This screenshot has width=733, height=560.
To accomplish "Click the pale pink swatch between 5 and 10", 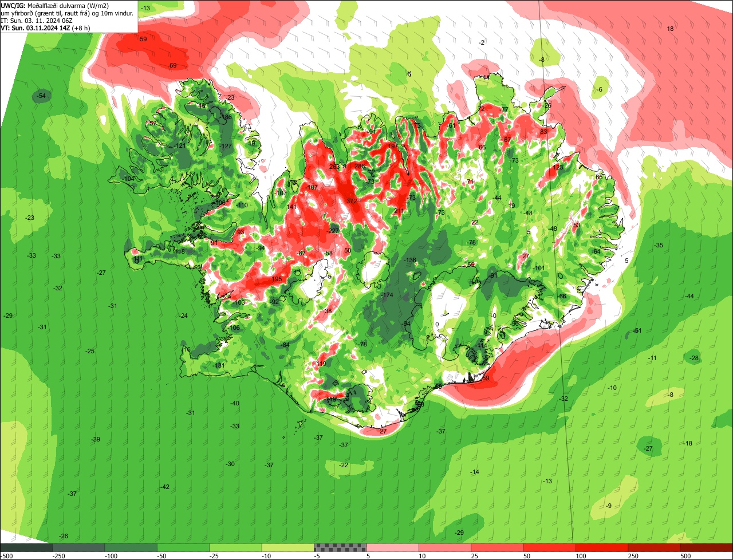I will pos(393,547).
